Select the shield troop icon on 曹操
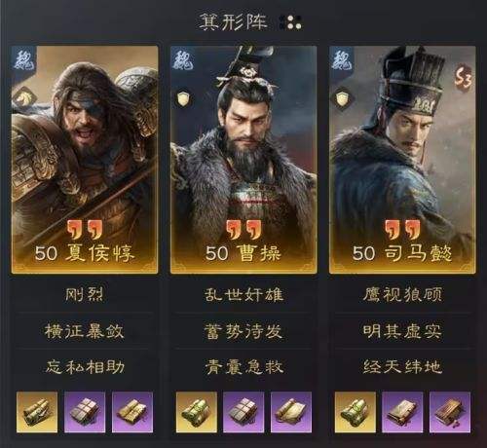 tap(184, 98)
